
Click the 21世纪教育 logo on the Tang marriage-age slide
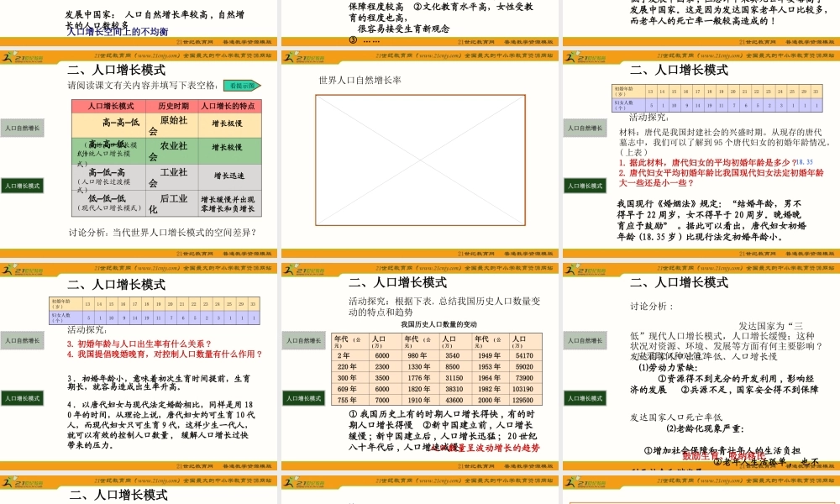pos(585,57)
